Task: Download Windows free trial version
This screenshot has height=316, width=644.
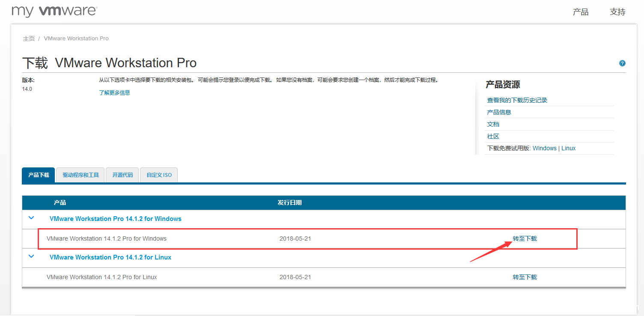Action: (544, 148)
